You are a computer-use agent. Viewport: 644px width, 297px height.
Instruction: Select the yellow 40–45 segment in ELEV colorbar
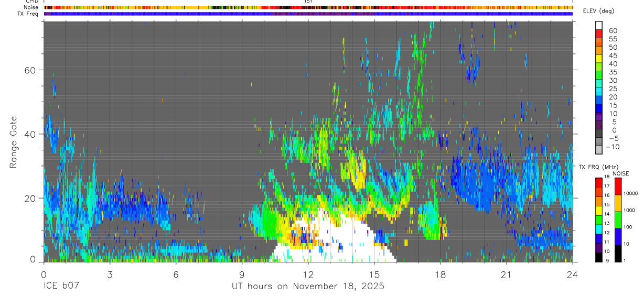(x=599, y=59)
